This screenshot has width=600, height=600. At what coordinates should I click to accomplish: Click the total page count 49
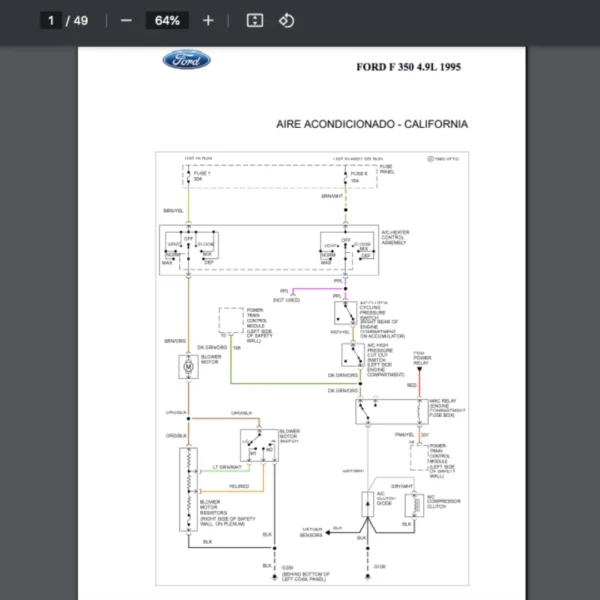(81, 20)
